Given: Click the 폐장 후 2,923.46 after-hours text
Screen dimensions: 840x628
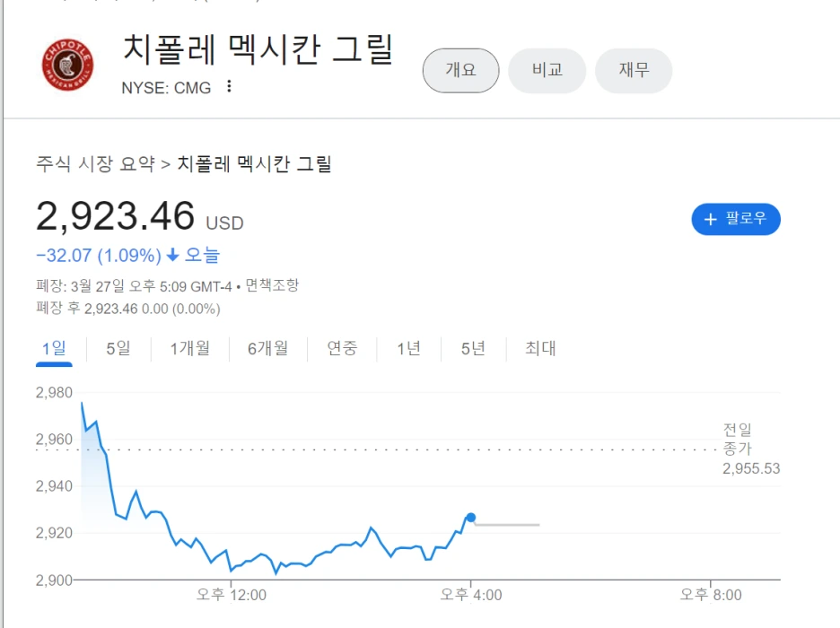Looking at the screenshot, I should [128, 309].
